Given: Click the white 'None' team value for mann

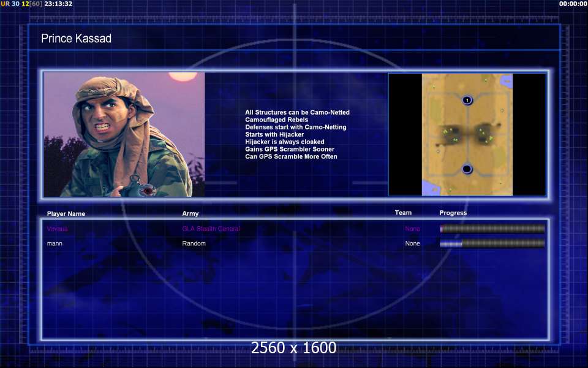Looking at the screenshot, I should tap(412, 243).
